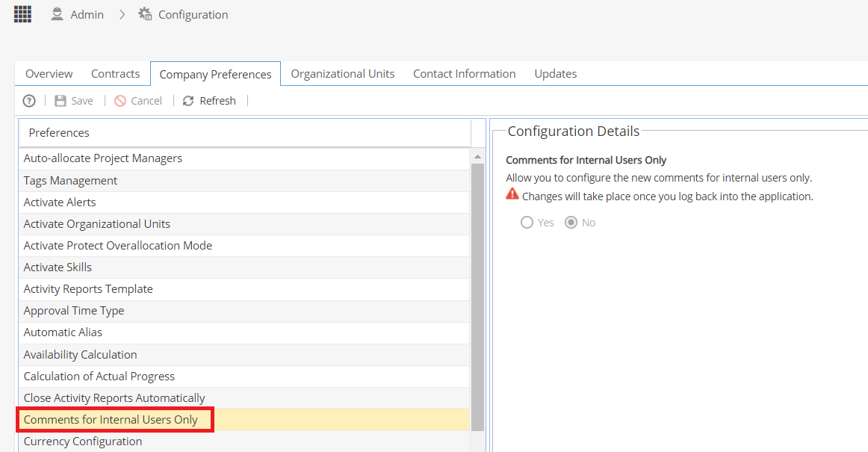
Task: Select Close Activity Reports Automatically row
Action: 244,397
